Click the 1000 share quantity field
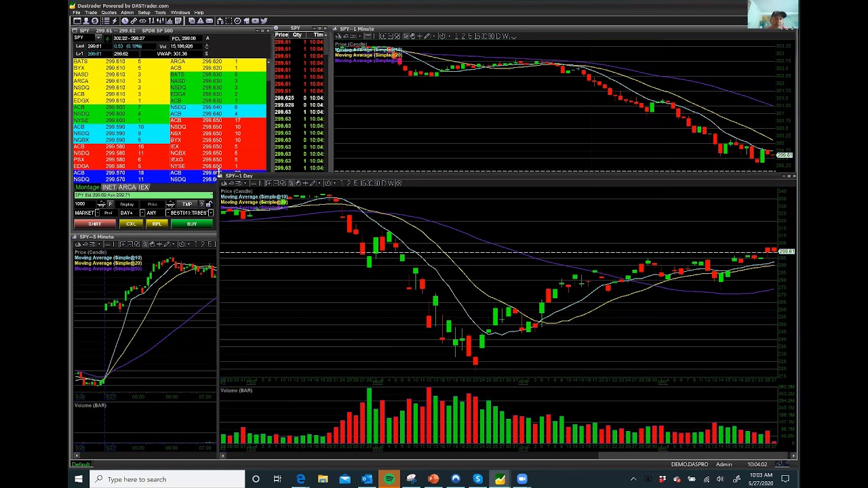 (85, 204)
